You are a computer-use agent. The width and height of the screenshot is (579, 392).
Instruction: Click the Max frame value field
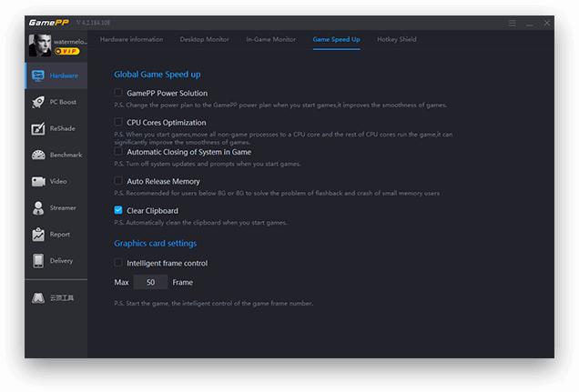pyautogui.click(x=150, y=282)
